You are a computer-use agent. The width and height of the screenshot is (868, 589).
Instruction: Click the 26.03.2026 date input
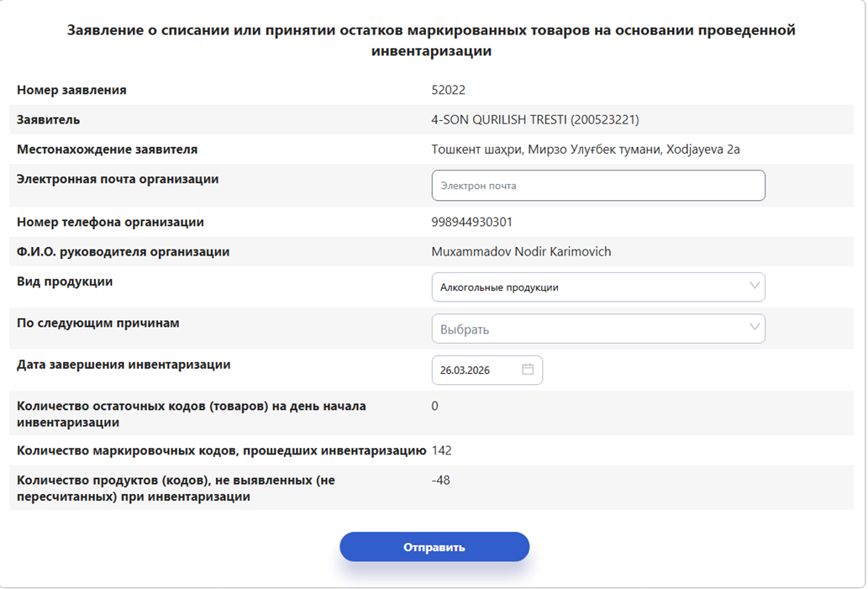(x=475, y=370)
